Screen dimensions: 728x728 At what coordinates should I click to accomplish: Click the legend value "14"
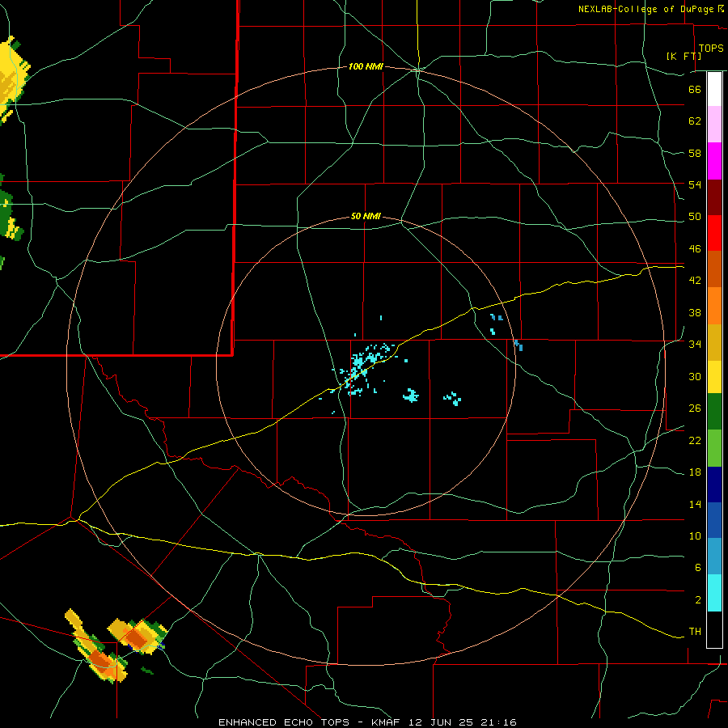coord(695,505)
